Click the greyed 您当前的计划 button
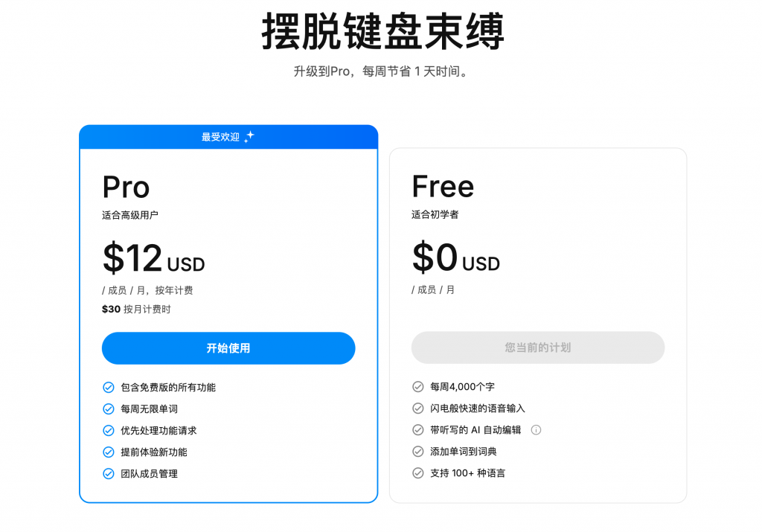762x532 pixels. tap(538, 347)
